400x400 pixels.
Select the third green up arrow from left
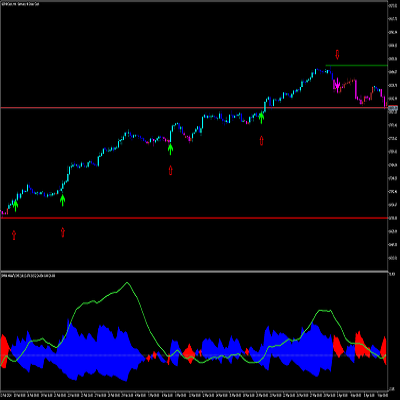coord(170,149)
